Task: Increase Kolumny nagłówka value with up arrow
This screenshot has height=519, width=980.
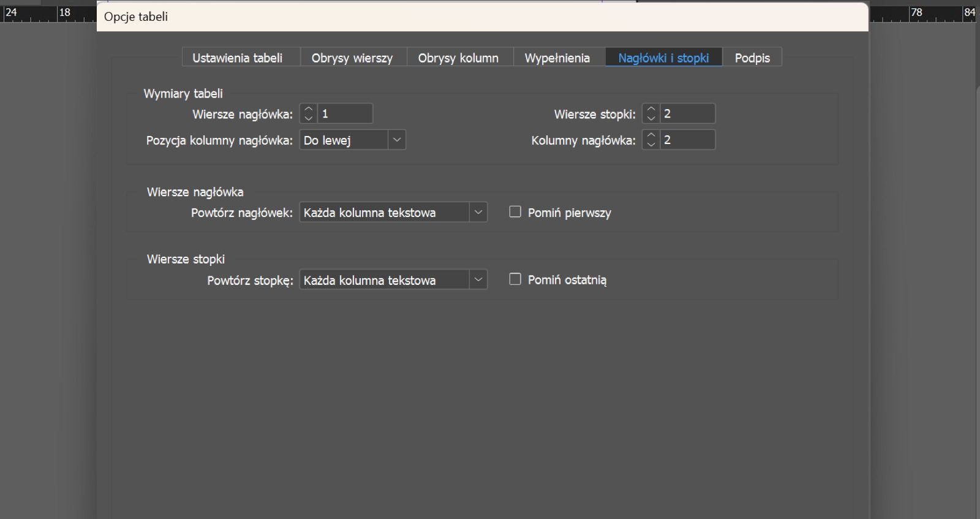Action: [x=651, y=135]
